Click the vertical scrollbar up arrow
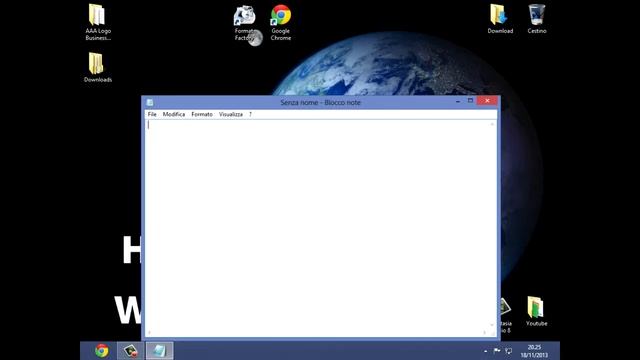The width and height of the screenshot is (640, 360). [492, 124]
